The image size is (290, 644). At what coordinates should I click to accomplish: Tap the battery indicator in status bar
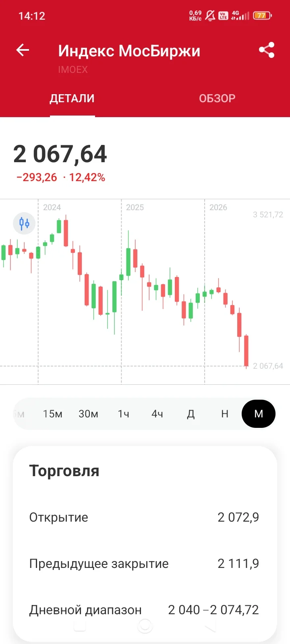click(x=262, y=16)
